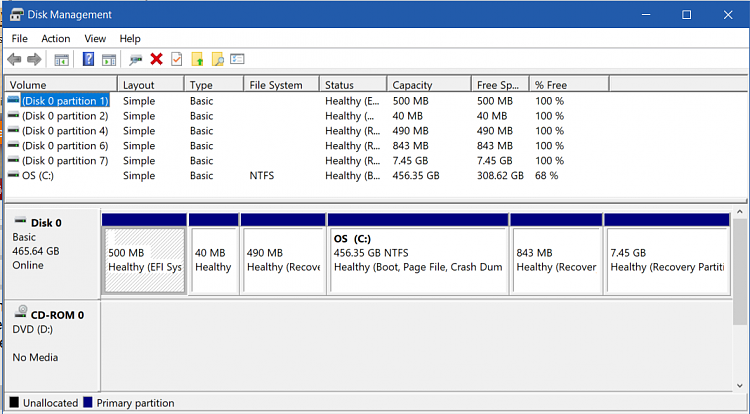Click the black Unallocated legend swatch
Screen dimensions: 750x414
14,403
